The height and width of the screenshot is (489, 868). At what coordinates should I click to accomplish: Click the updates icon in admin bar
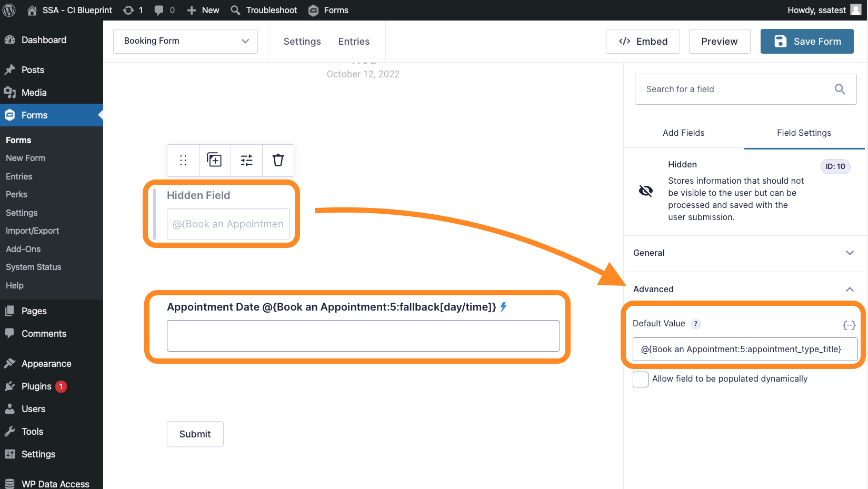[x=128, y=10]
